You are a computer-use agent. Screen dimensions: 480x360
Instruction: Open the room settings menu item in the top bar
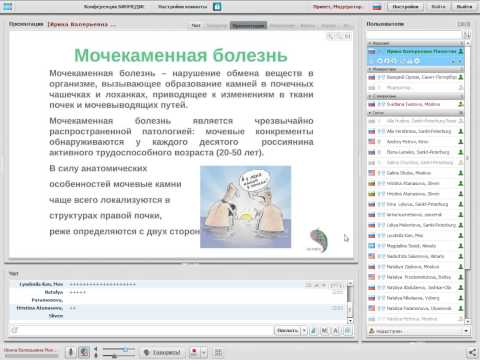[x=182, y=6]
